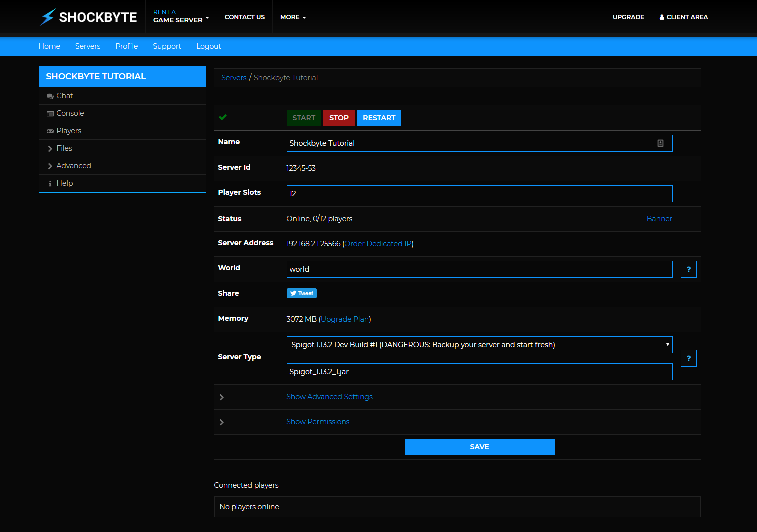Screen dimensions: 757x532
Task: Click the green checkmark status icon
Action: (x=223, y=117)
